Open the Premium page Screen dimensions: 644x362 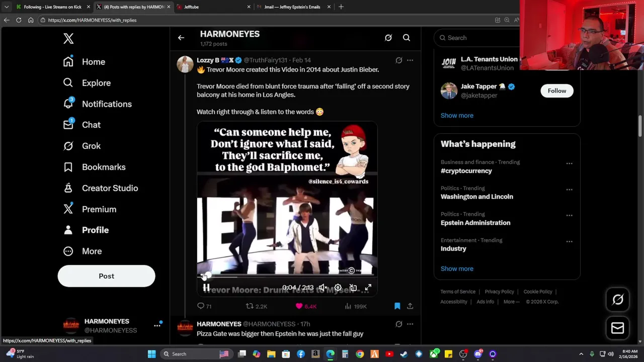90,209
